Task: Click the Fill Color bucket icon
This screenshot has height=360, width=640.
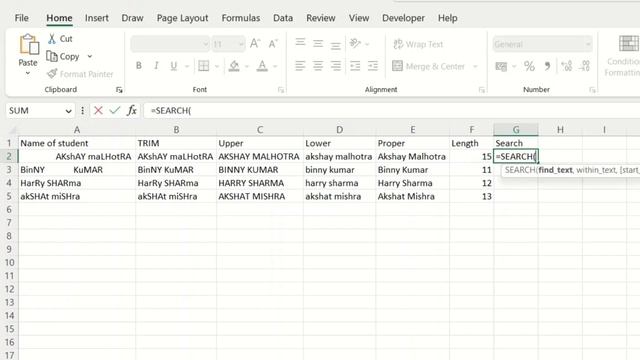Action: pos(234,66)
